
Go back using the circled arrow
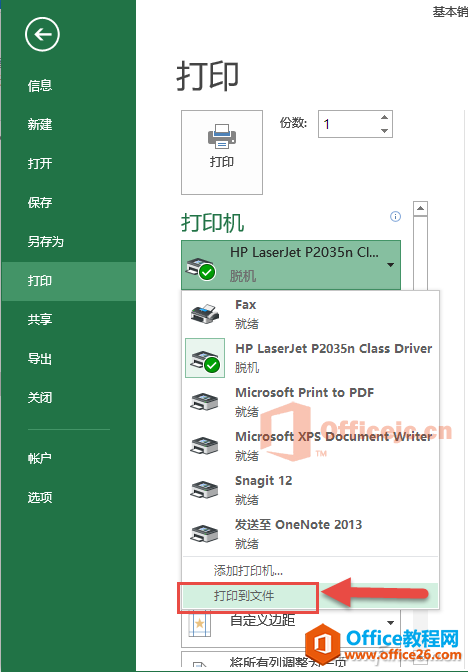coord(42,34)
